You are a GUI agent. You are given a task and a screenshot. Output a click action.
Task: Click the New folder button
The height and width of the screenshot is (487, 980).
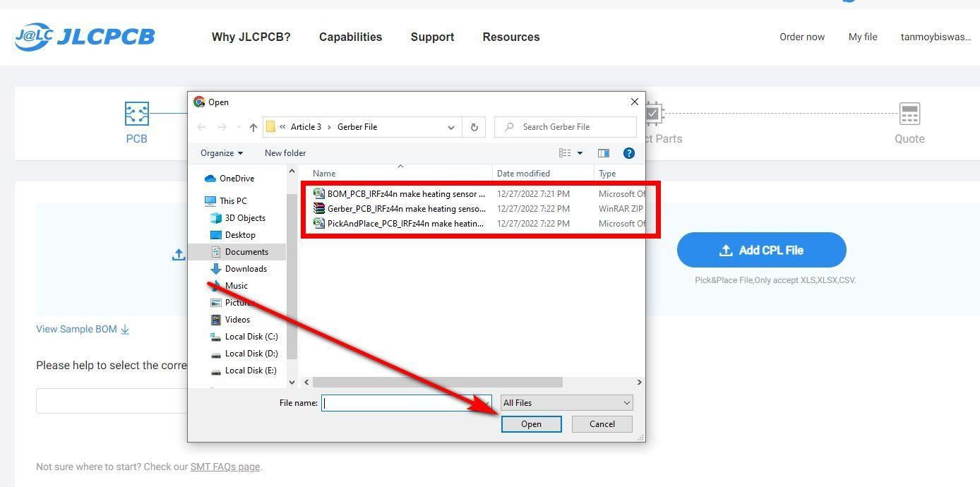tap(285, 153)
